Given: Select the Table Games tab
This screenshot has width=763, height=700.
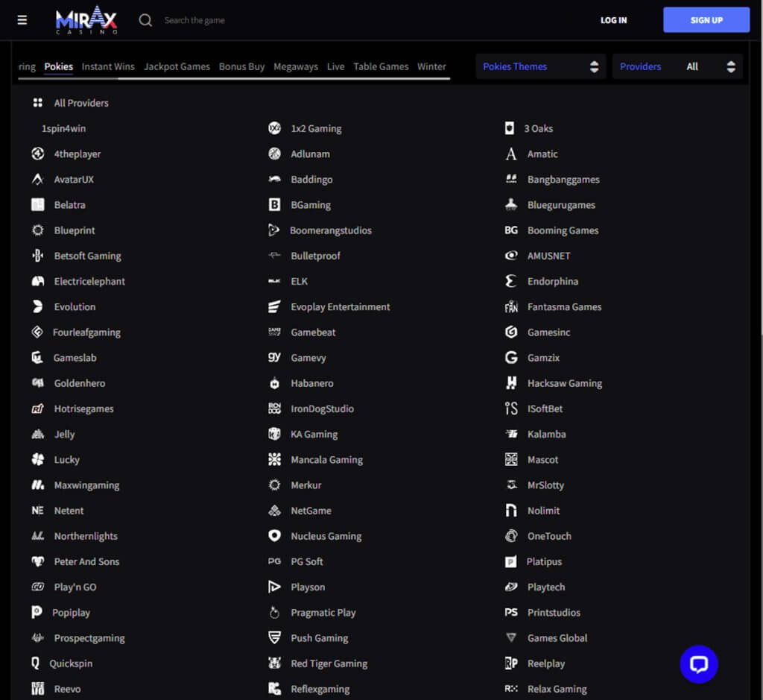Looking at the screenshot, I should (x=381, y=66).
